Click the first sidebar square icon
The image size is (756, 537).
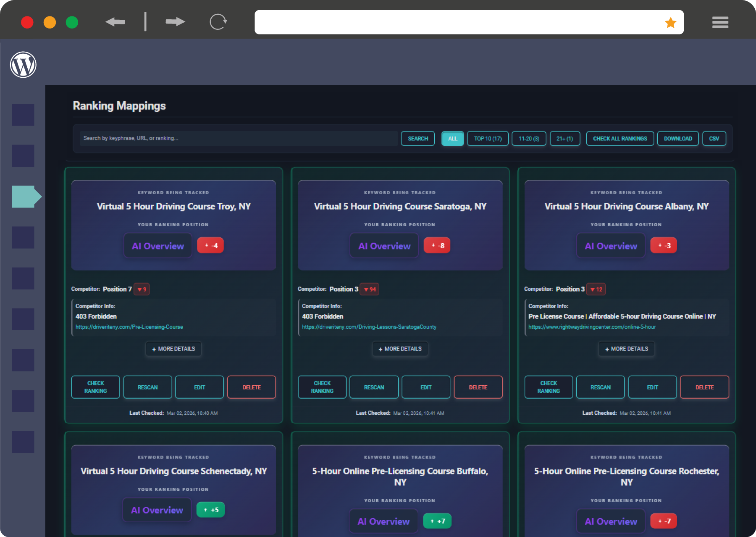(23, 115)
